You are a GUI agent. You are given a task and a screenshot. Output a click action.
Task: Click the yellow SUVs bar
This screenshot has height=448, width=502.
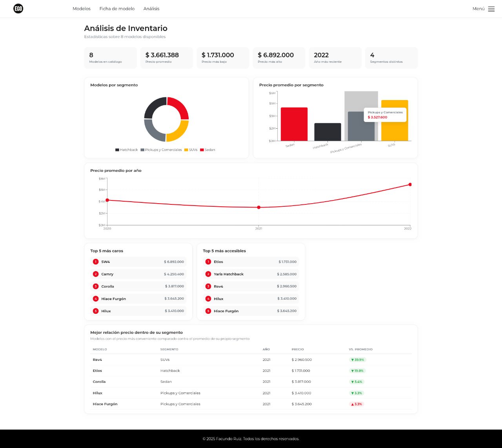pyautogui.click(x=395, y=120)
